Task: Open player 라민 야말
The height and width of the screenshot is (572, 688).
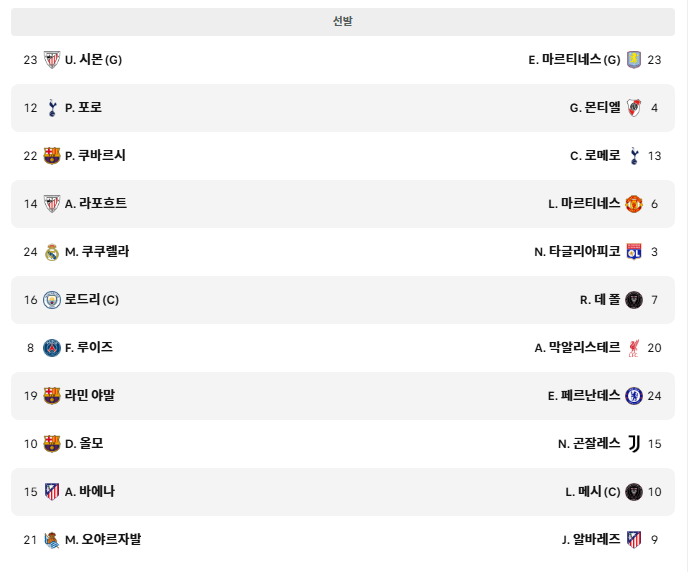Action: tap(90, 396)
